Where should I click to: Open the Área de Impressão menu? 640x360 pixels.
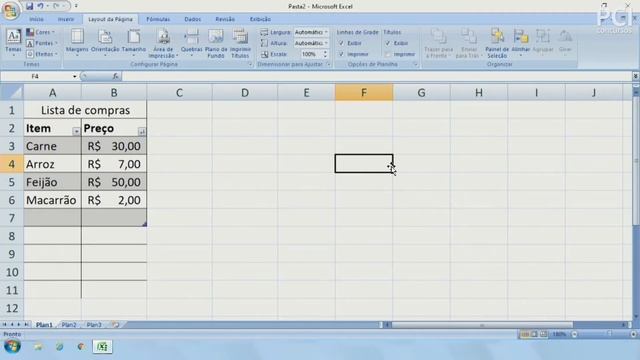163,43
